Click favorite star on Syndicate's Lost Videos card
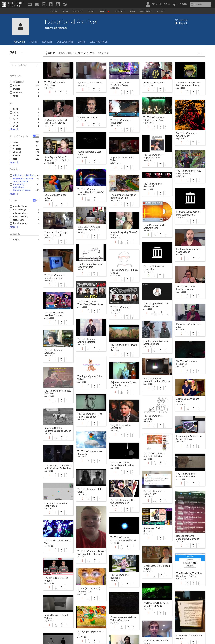This screenshot has height=644, width=215. pyautogui.click(x=94, y=88)
